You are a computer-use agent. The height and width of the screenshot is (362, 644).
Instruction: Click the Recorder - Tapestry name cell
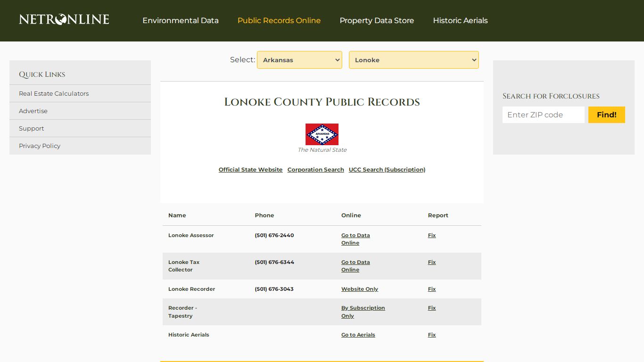point(183,312)
